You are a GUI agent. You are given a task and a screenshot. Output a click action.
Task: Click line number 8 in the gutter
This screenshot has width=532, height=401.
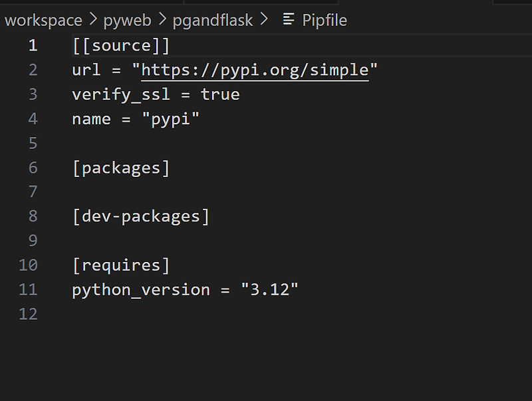click(x=33, y=215)
